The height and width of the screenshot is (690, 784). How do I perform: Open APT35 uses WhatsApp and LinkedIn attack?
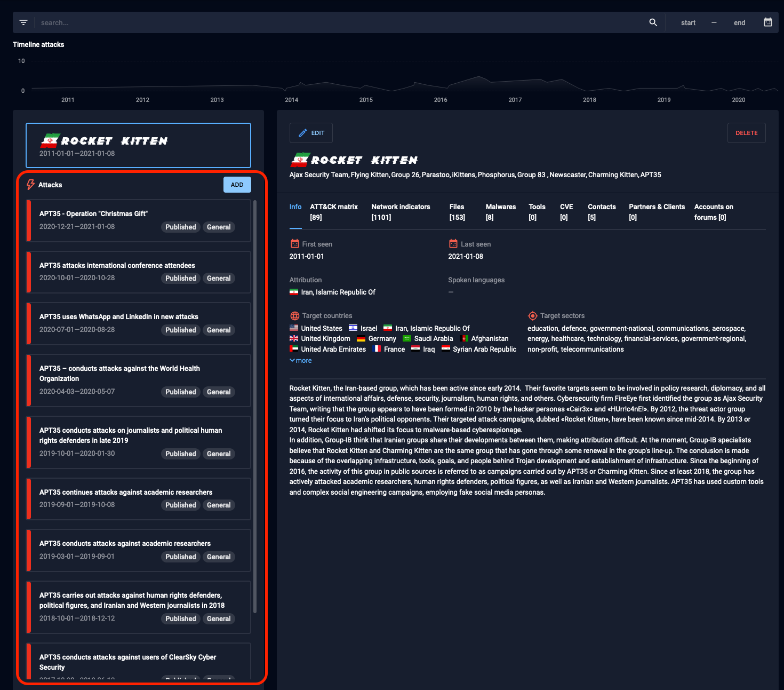point(139,324)
